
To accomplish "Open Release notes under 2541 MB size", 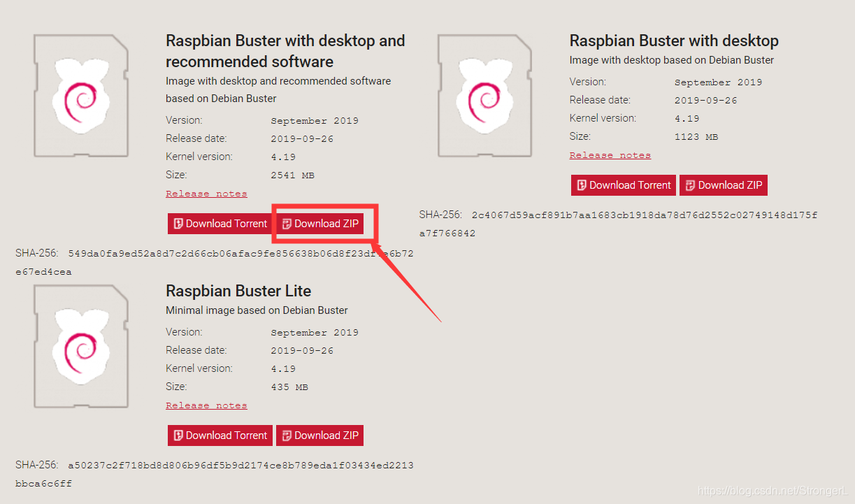I will click(x=206, y=194).
